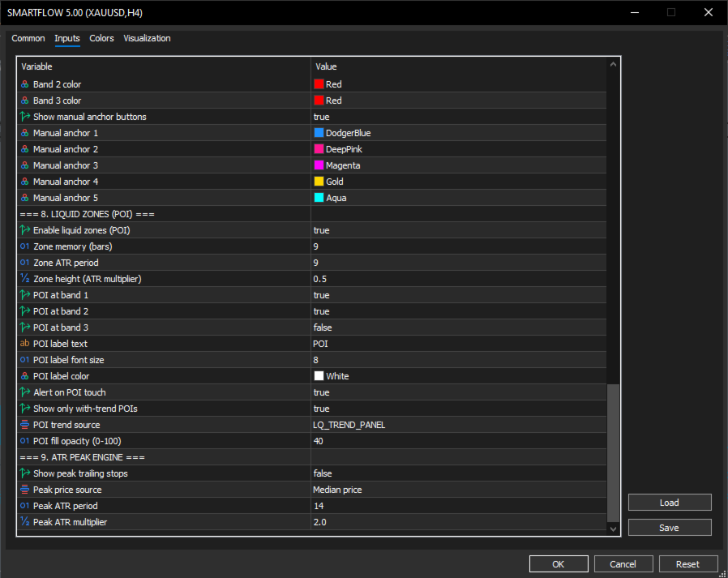This screenshot has width=728, height=578.
Task: Click the integer icon beside POI fill opacity
Action: [x=24, y=441]
